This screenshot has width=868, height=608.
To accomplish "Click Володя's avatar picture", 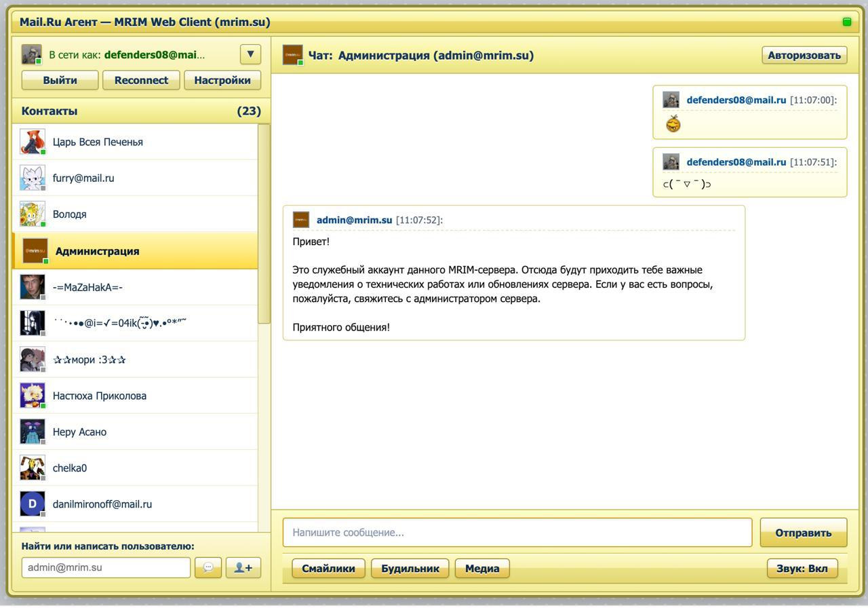I will (x=32, y=214).
